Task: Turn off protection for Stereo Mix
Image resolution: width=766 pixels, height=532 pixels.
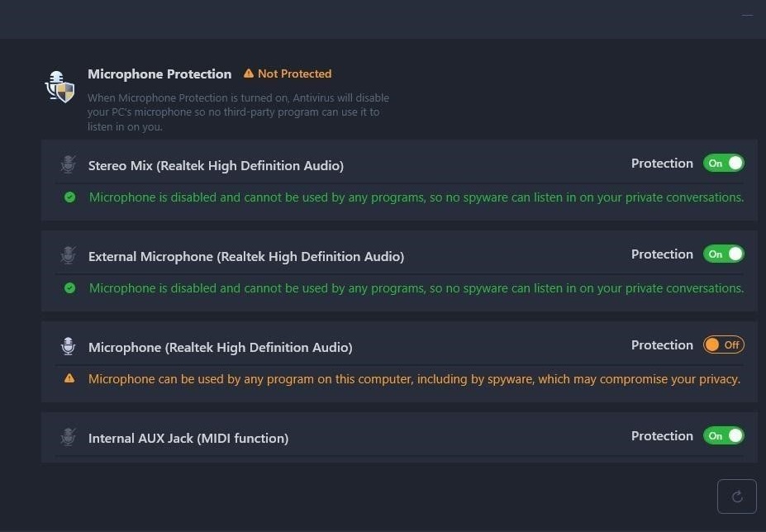Action: click(724, 164)
